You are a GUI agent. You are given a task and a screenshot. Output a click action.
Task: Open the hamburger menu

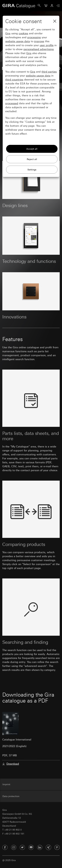point(58,5)
